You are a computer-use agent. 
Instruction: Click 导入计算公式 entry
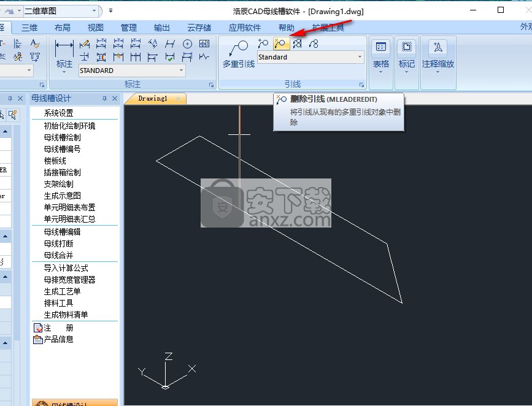(x=66, y=268)
